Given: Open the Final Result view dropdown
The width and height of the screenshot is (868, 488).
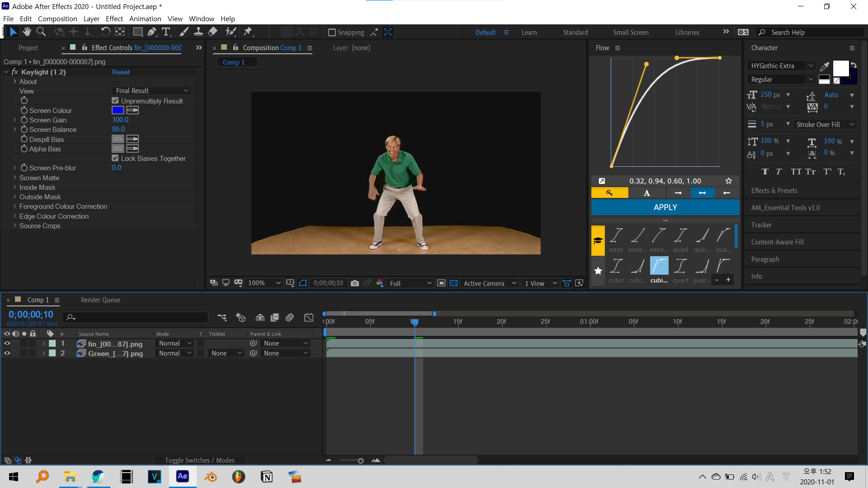Looking at the screenshot, I should click(x=151, y=91).
